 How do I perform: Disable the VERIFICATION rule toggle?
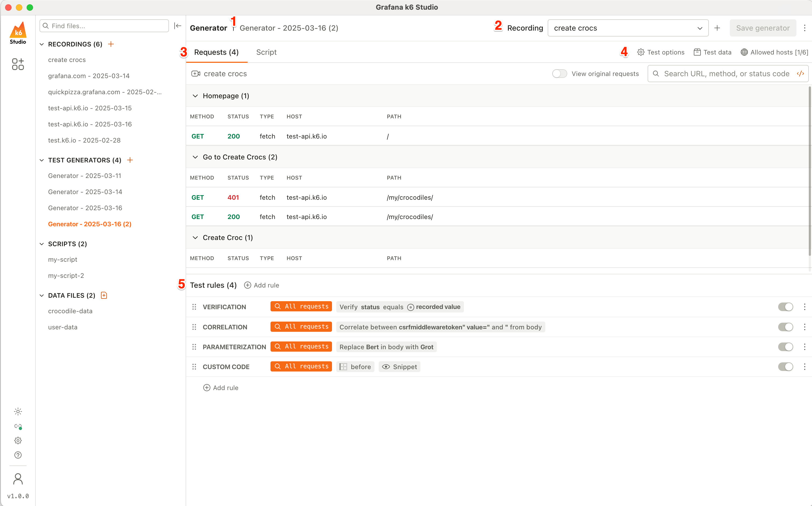click(x=786, y=307)
